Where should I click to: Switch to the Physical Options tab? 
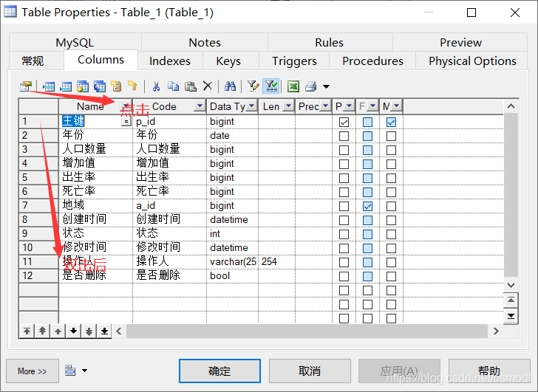[472, 61]
